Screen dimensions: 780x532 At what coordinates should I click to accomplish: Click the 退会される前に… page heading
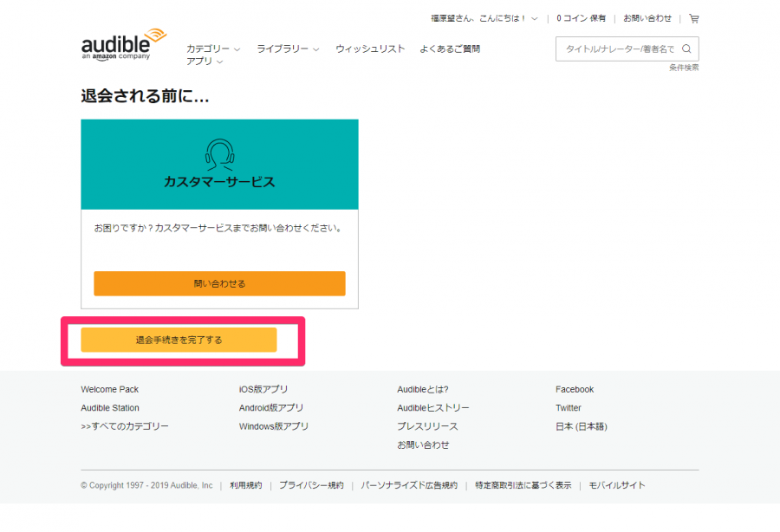(145, 95)
